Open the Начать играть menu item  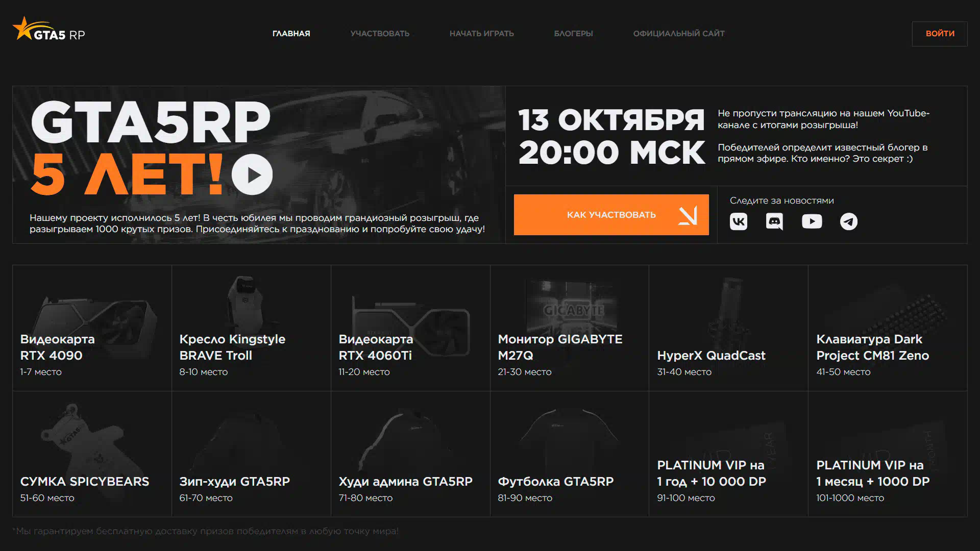[x=481, y=34]
